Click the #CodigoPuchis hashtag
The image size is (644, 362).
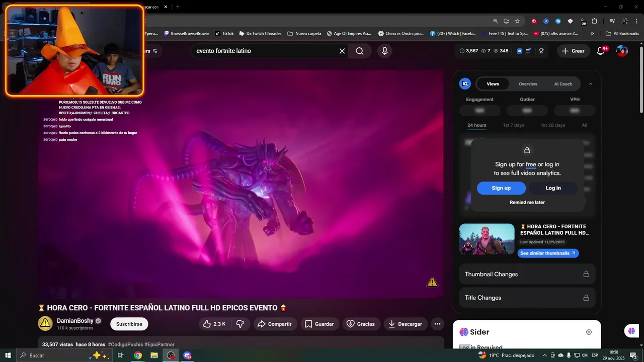125,345
